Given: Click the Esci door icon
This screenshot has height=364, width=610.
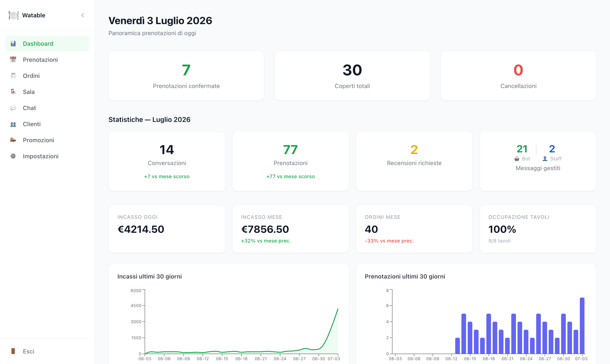Looking at the screenshot, I should pyautogui.click(x=13, y=351).
